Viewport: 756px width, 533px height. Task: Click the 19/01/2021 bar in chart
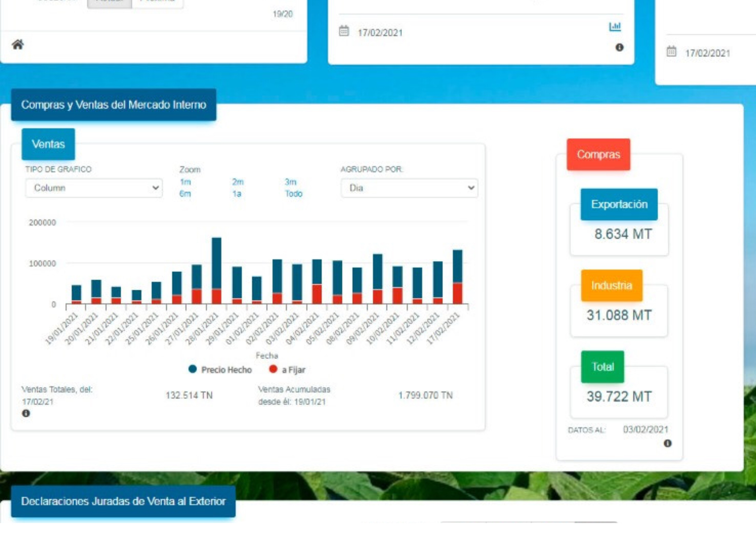coord(77,294)
